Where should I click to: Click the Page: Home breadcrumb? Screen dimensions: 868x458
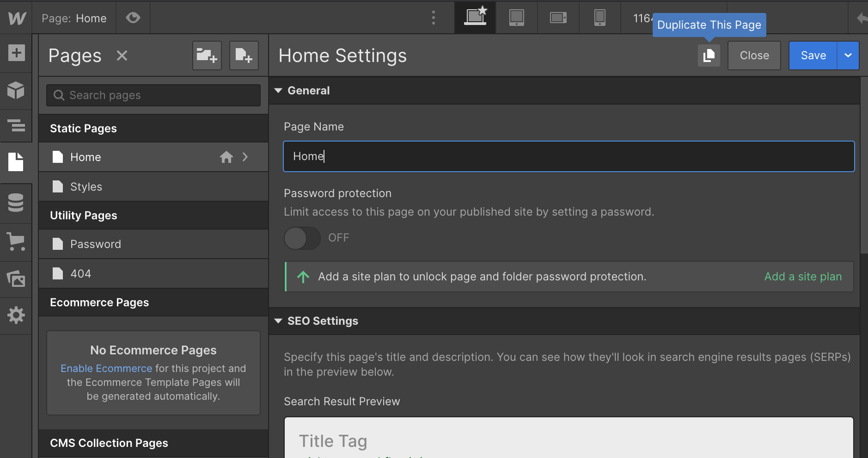pos(74,18)
